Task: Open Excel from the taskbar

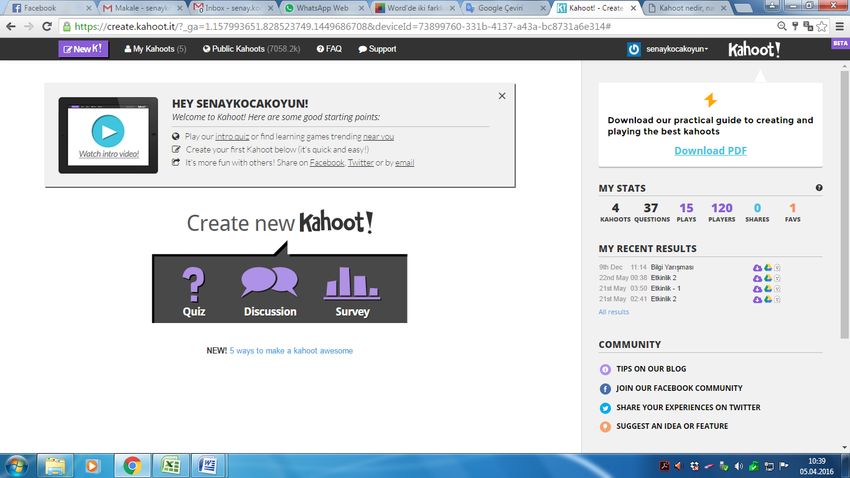Action: (x=170, y=466)
